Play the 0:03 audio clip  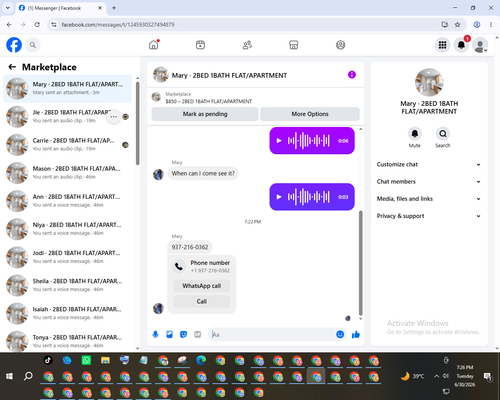click(279, 197)
